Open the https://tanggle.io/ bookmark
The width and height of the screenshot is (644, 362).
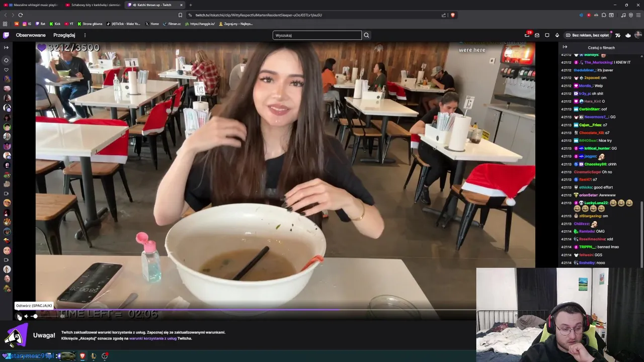200,24
